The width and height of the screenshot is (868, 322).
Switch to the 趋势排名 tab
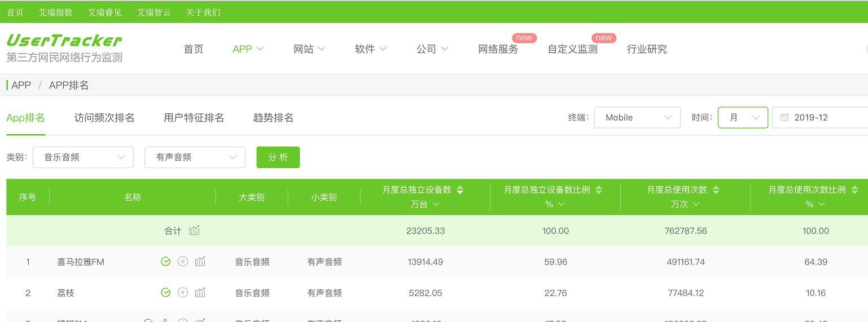point(273,118)
